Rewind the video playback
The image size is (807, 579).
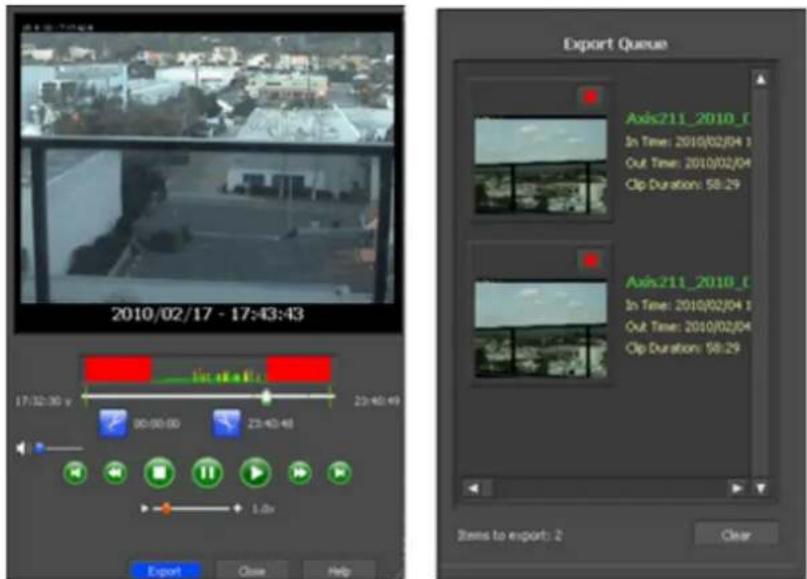coord(115,473)
